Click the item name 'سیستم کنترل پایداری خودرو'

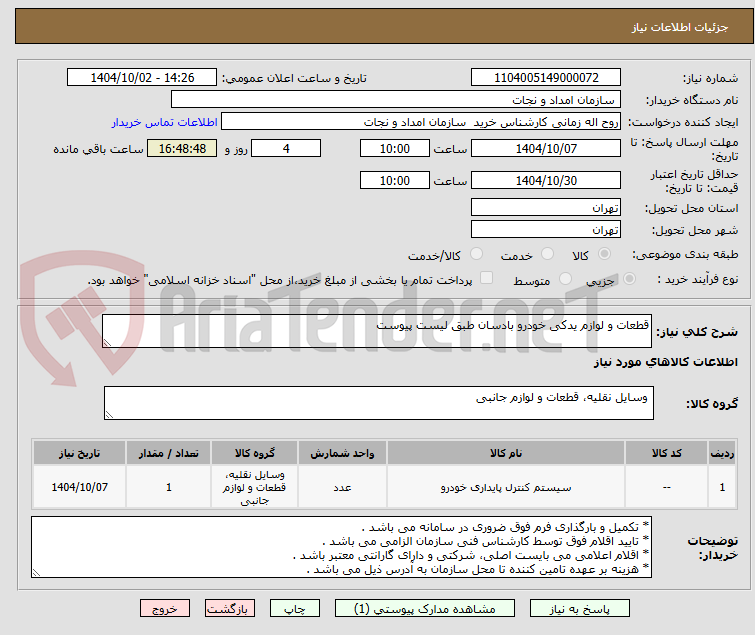506,488
